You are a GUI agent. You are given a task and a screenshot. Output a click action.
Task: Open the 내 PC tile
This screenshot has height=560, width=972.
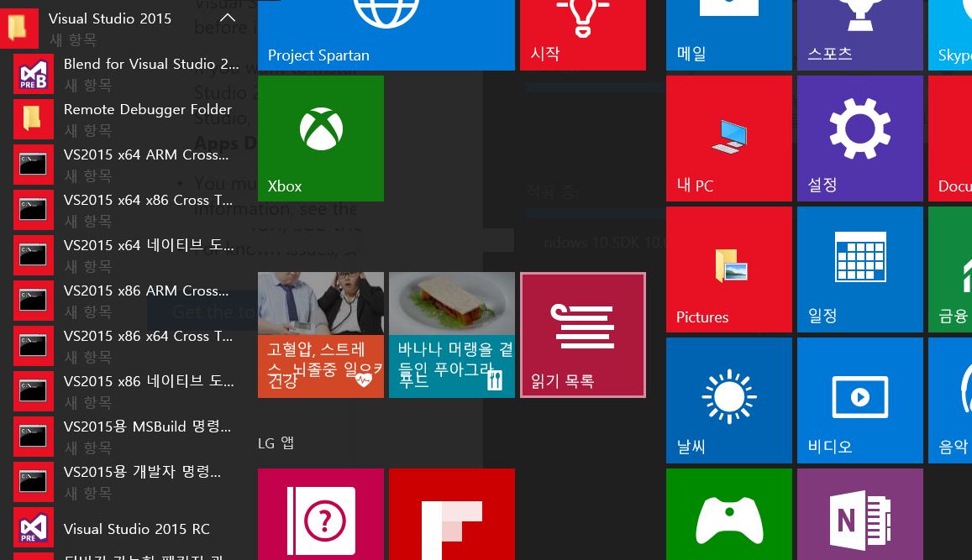pyautogui.click(x=729, y=139)
